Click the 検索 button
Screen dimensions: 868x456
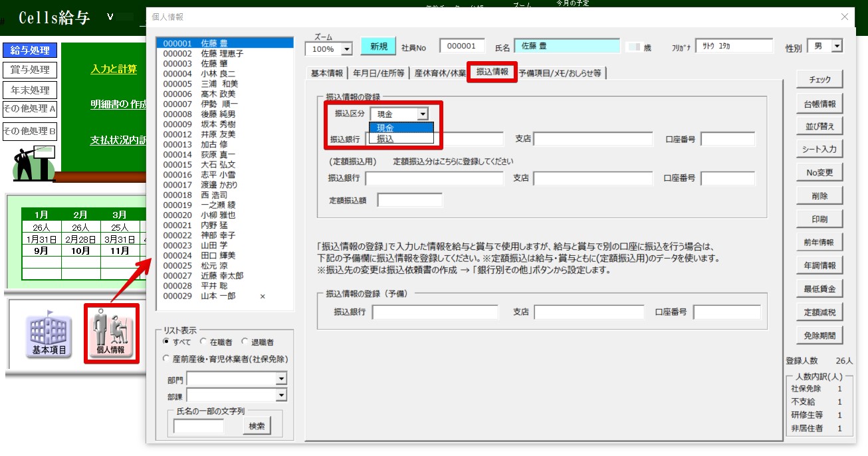coord(257,426)
